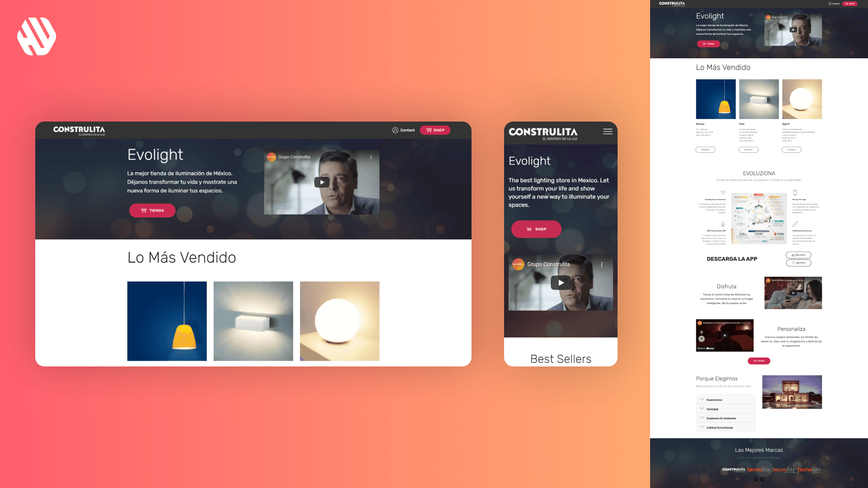Select the yellow pendant lamp thumbnail

pos(167,320)
